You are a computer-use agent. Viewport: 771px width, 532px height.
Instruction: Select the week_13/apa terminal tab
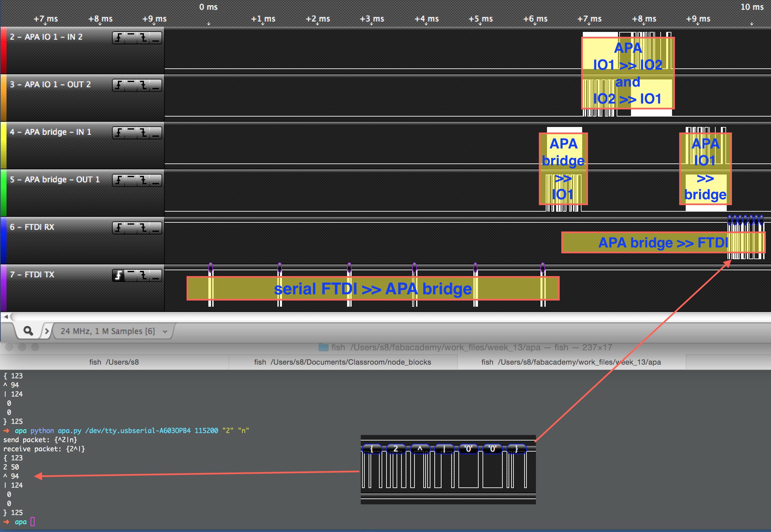[x=571, y=362]
